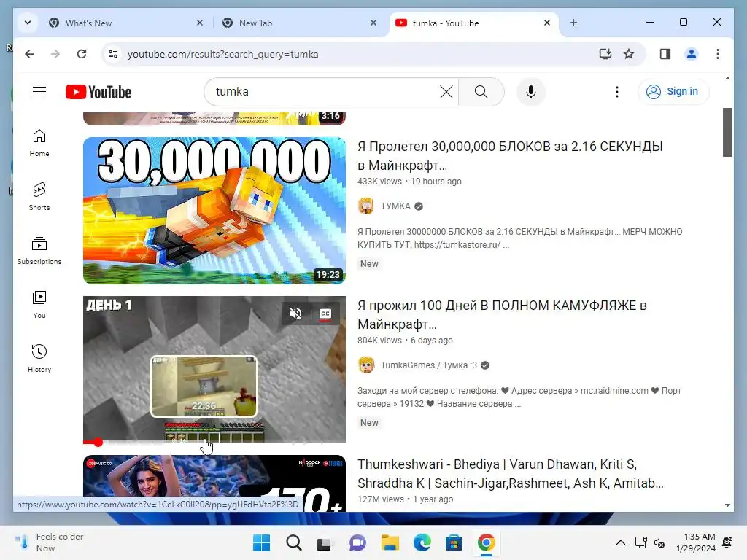
Task: Open the Thumkeshwari Bhediya video thumbnail
Action: click(x=214, y=483)
